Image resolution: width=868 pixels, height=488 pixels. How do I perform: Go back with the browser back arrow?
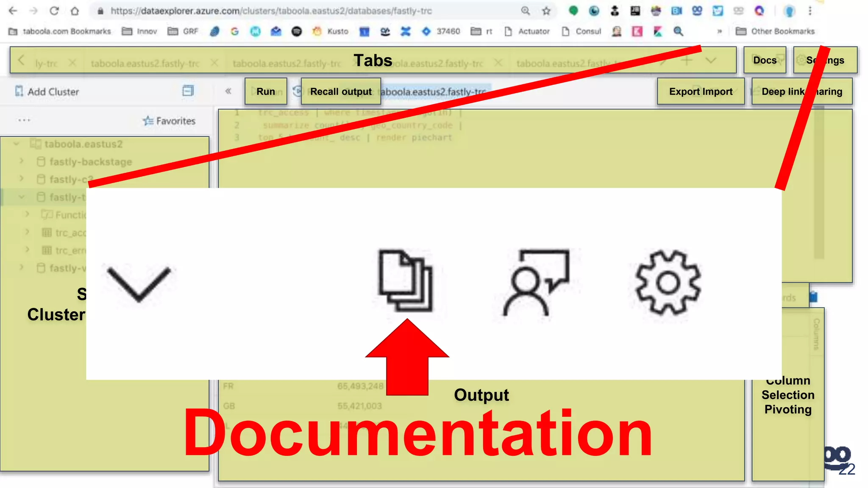coord(13,11)
